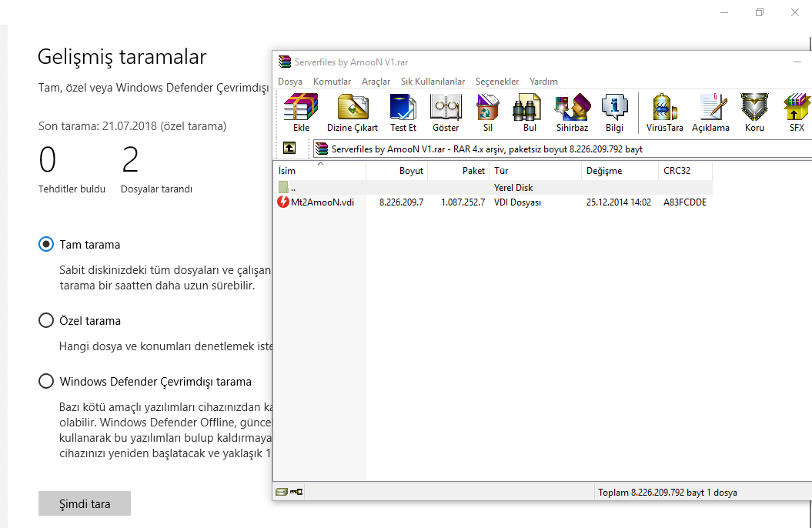Open the Komutlar menu
The height and width of the screenshot is (528, 812).
click(332, 82)
